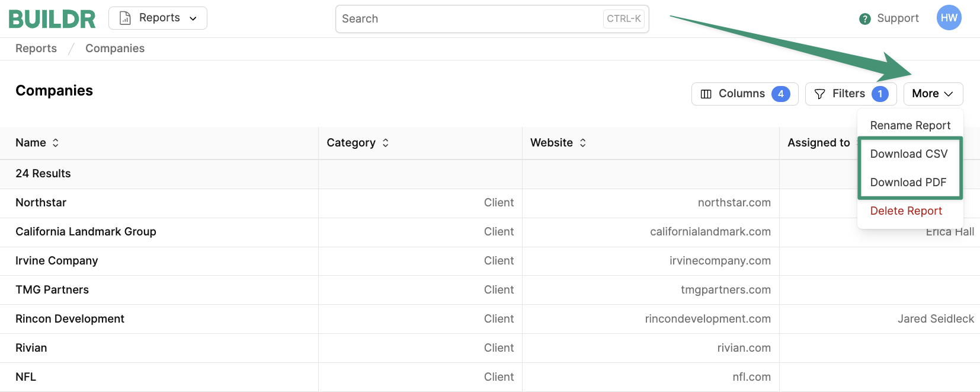
Task: Click the Reports document icon in header
Action: click(x=125, y=18)
